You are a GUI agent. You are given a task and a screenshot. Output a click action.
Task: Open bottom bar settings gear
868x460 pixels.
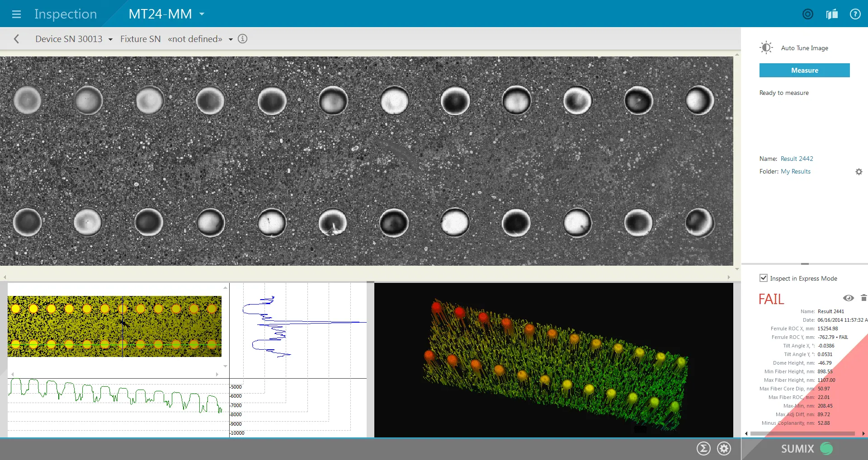[724, 448]
